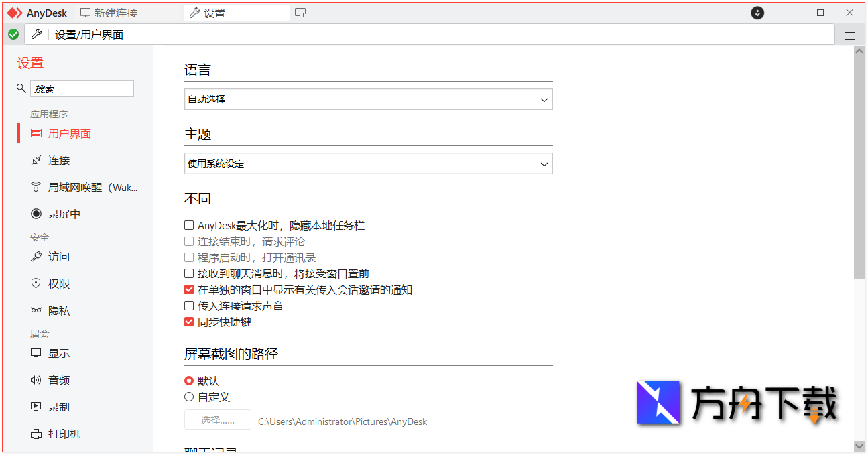
Task: Open the 录屏中 settings section
Action: [x=63, y=214]
